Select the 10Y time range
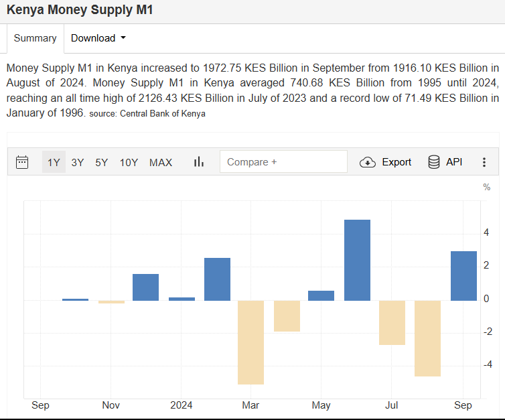Image resolution: width=505 pixels, height=420 pixels. 129,162
